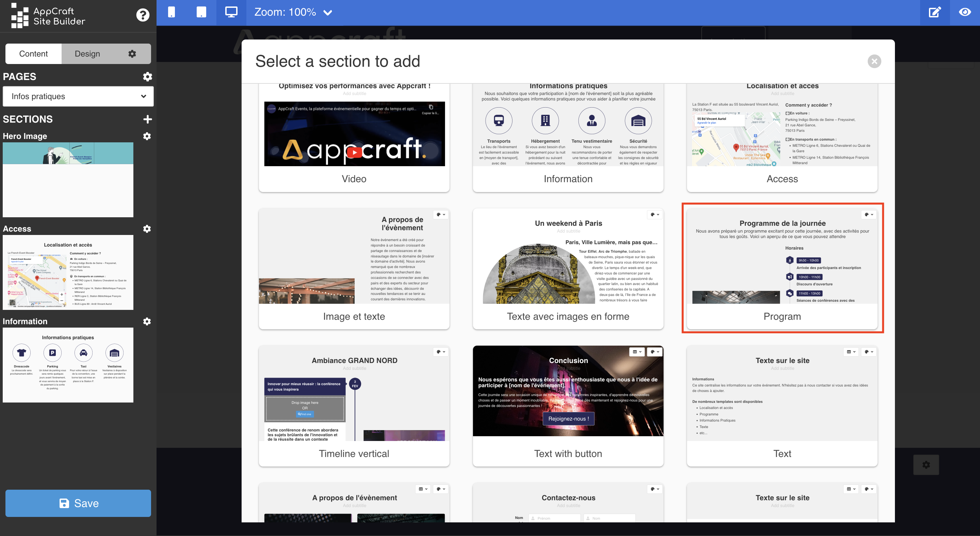Open the Infos pratiques page dropdown

coord(78,96)
